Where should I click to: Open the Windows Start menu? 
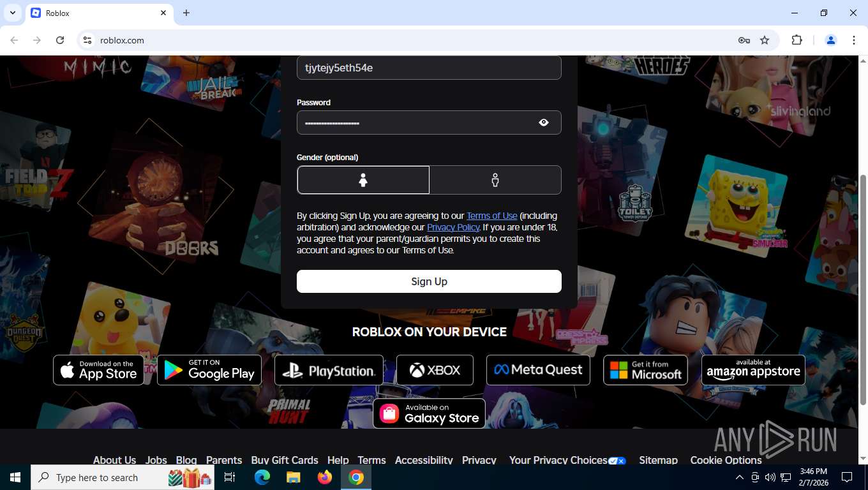tap(15, 477)
